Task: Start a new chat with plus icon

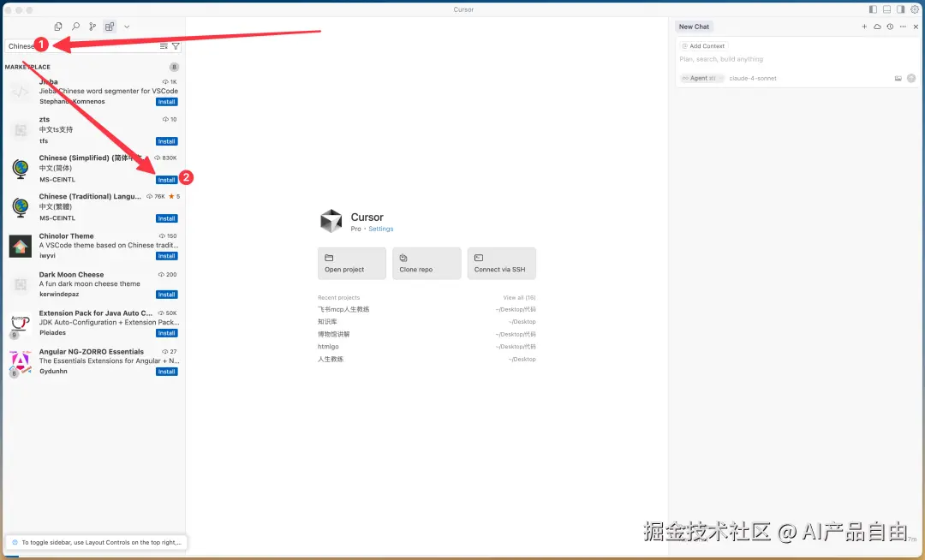Action: point(864,27)
